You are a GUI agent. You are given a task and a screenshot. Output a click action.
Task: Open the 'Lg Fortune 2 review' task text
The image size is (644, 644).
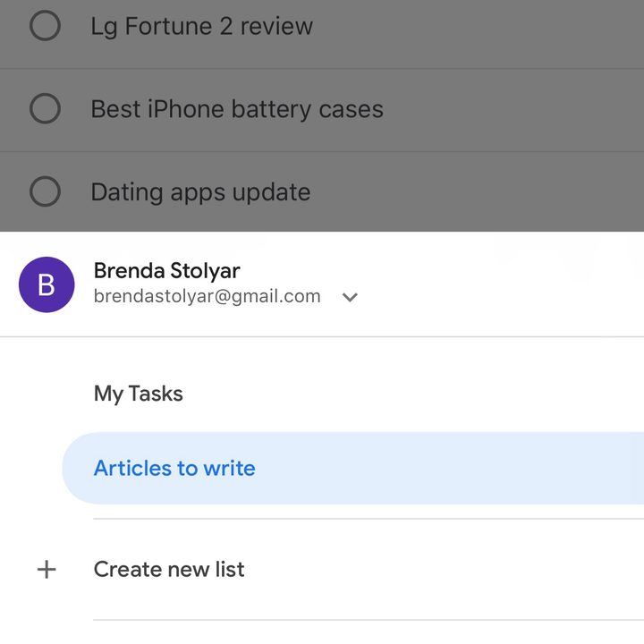tap(201, 27)
